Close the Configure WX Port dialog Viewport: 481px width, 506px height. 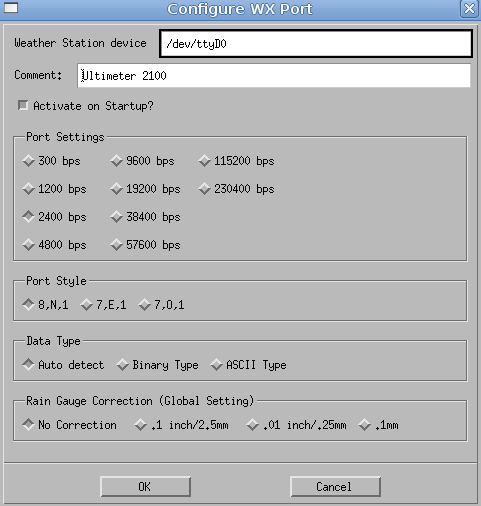[469, 9]
